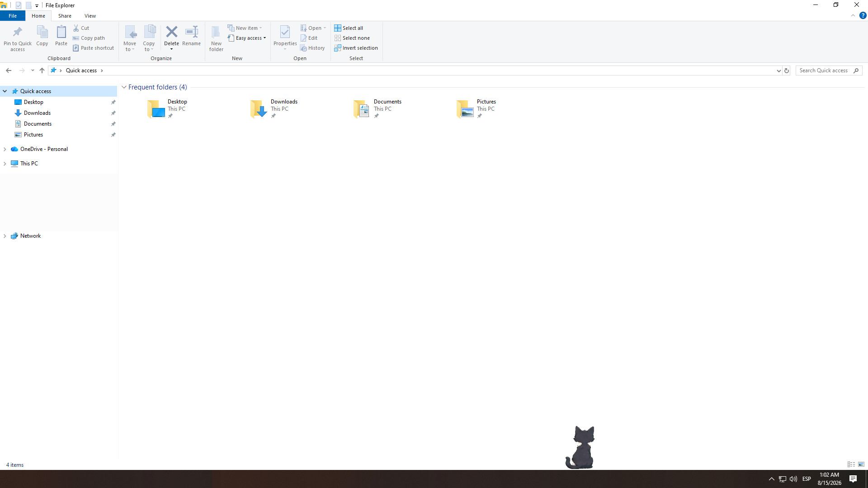Click the Select all command
The height and width of the screenshot is (488, 868).
349,28
